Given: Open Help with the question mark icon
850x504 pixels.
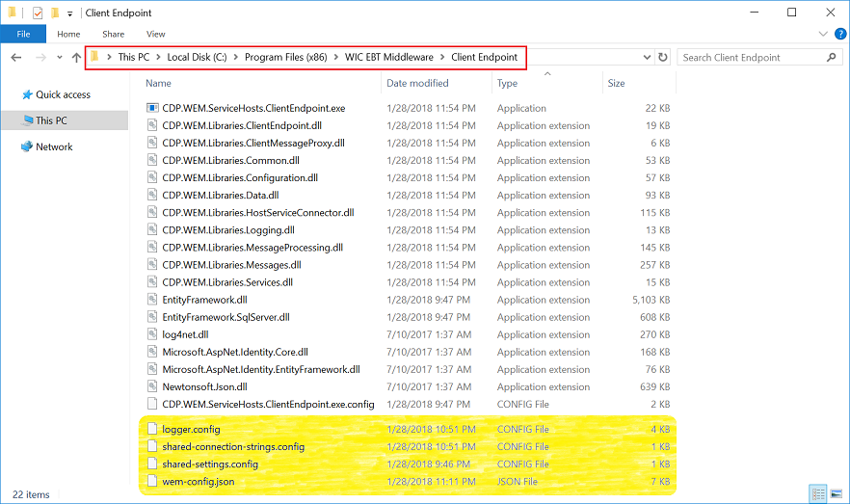Looking at the screenshot, I should (840, 34).
